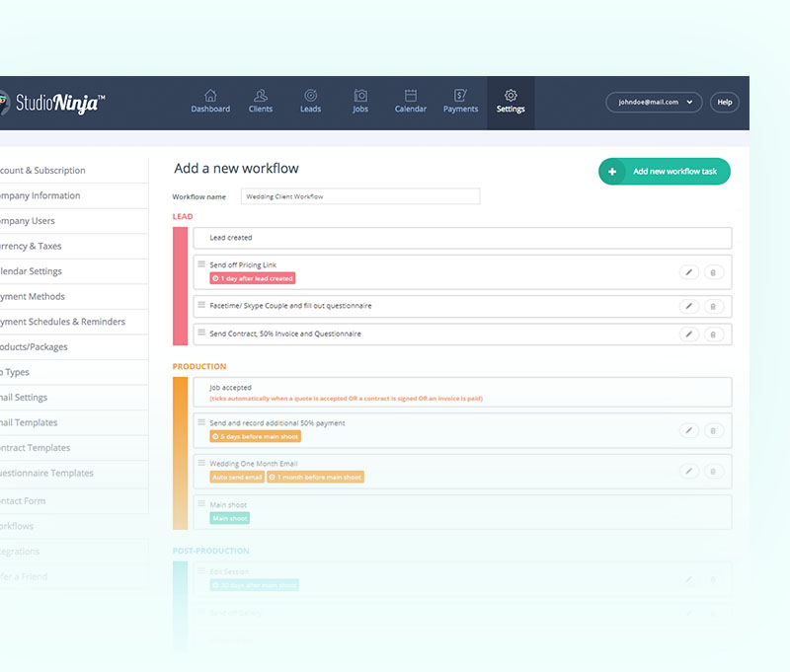Click the 1 day after lead created tag
This screenshot has height=672, width=790.
click(x=253, y=278)
